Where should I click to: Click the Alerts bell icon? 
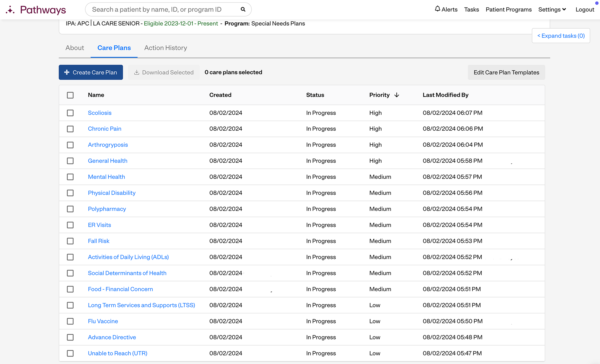coord(437,9)
